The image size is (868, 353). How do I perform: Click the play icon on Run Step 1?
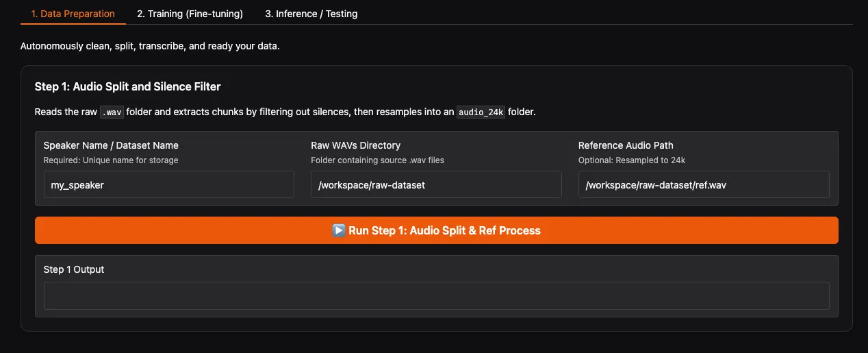coord(339,230)
